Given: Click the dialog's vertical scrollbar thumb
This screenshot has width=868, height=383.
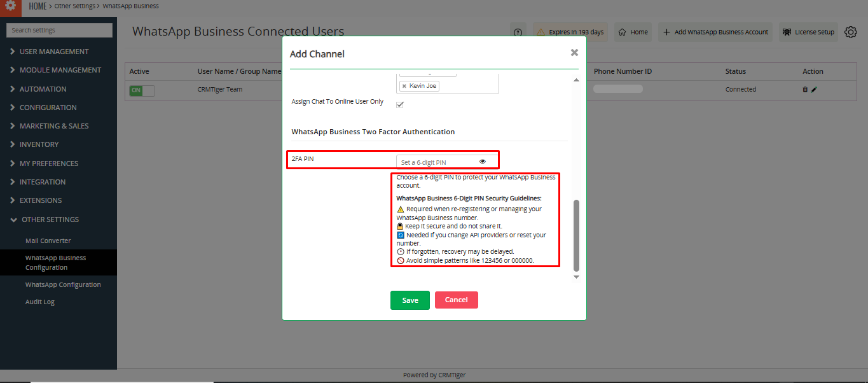Looking at the screenshot, I should (577, 235).
